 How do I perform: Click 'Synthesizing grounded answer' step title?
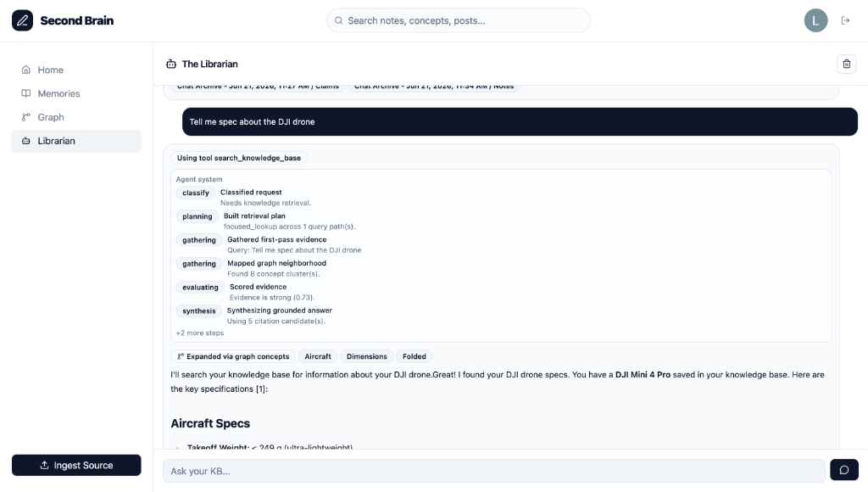point(280,310)
